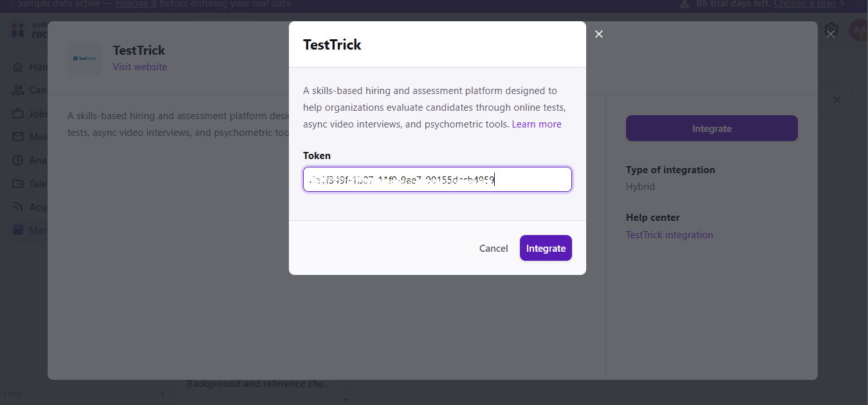Open the AB user avatar menu
This screenshot has height=405, width=868.
click(858, 30)
